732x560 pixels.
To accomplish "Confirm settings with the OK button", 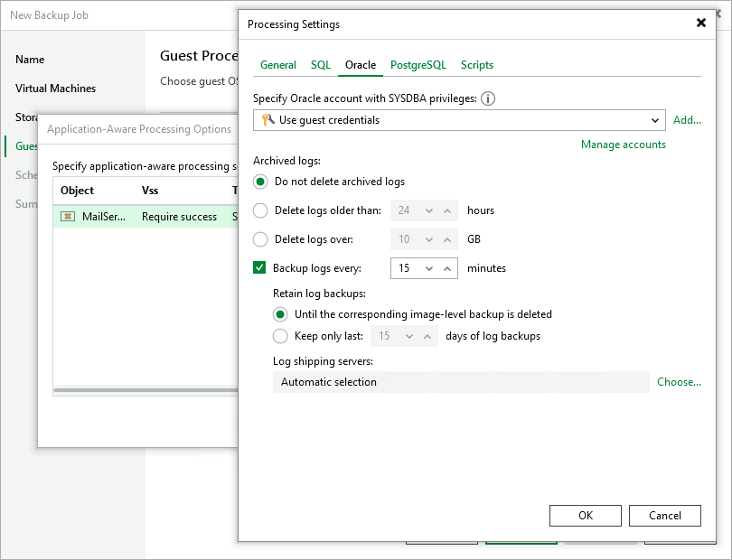I will point(585,515).
